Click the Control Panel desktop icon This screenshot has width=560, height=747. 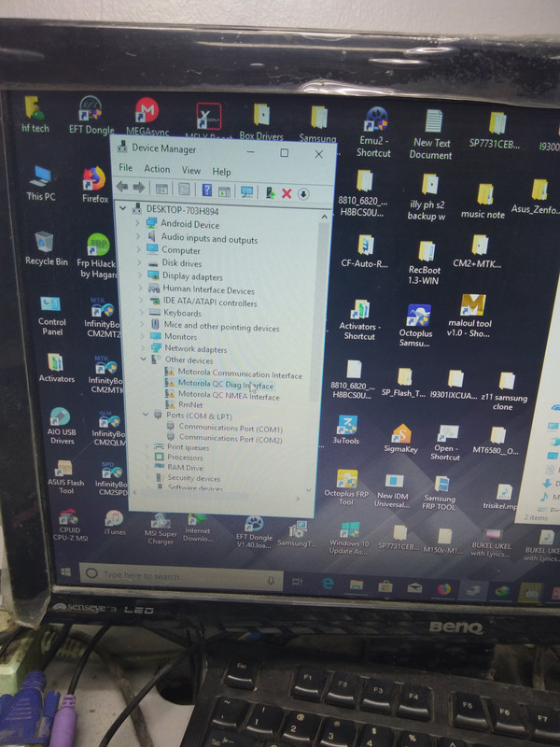point(51,316)
